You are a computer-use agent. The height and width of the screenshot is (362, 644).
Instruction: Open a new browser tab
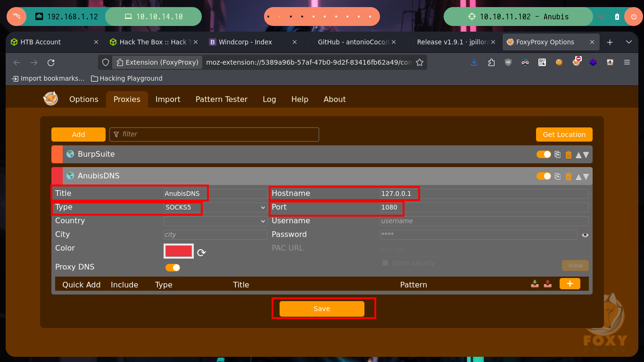pos(610,42)
